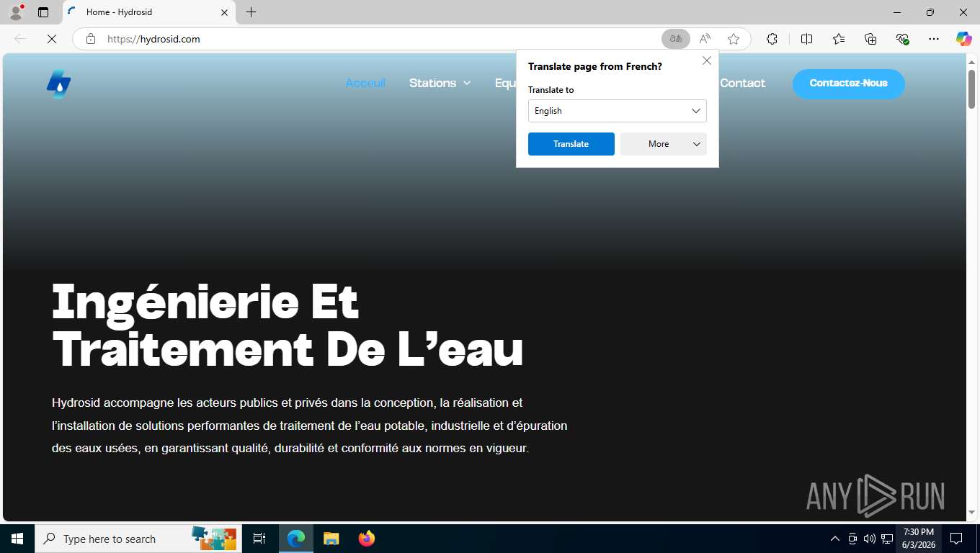
Task: Open the network status tray icon
Action: [x=887, y=539]
